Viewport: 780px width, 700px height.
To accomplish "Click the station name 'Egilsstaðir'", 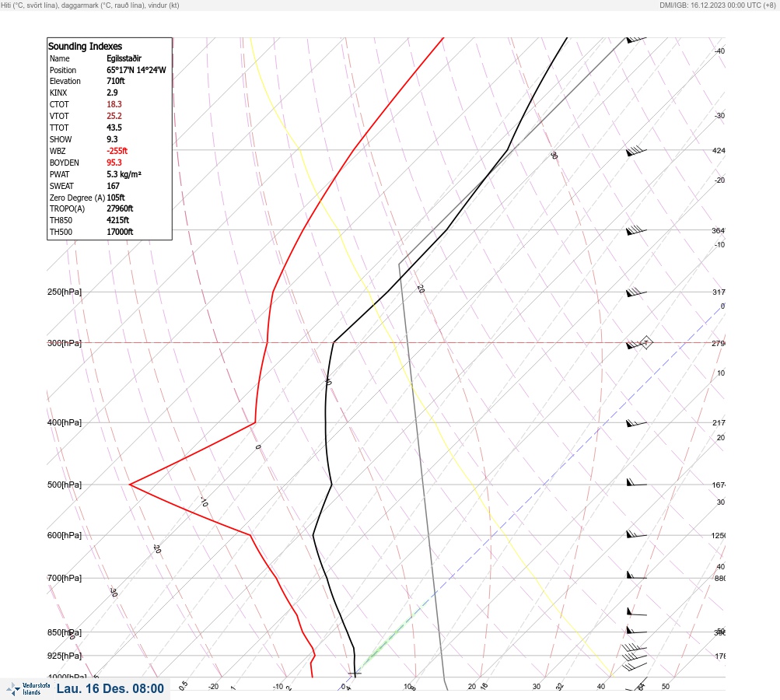I will 124,58.
